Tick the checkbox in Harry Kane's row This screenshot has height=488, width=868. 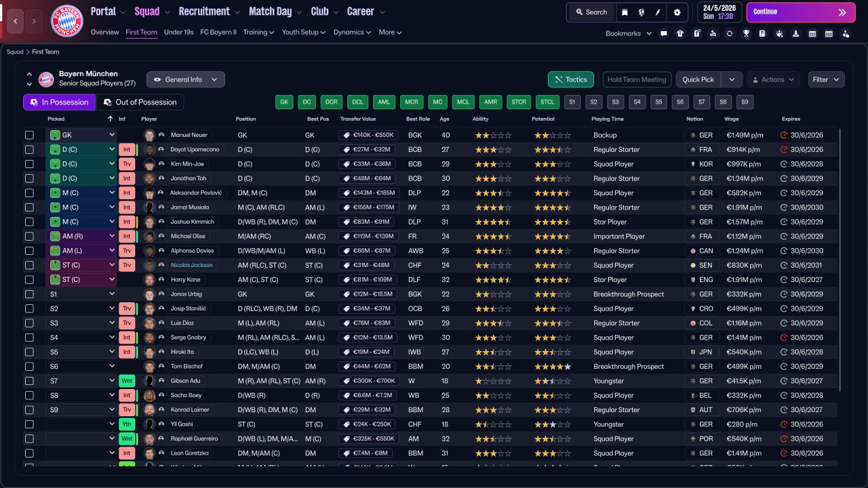pos(29,279)
